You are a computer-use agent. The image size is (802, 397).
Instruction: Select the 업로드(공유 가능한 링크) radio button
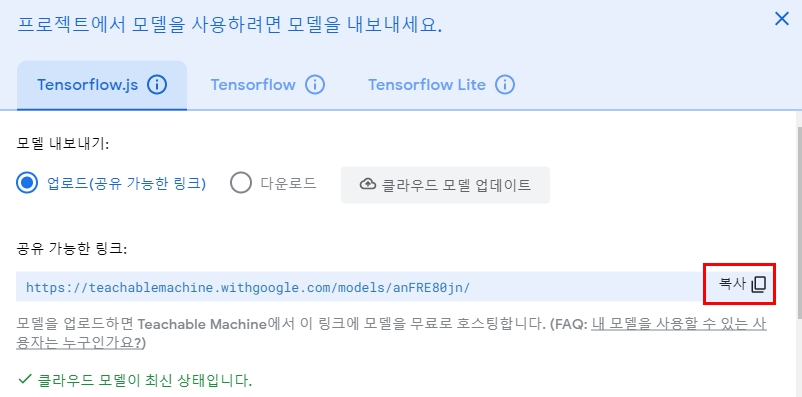tap(27, 183)
